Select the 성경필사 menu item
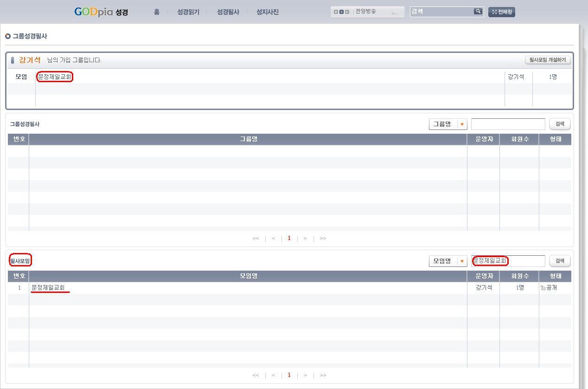This screenshot has width=588, height=389. [228, 12]
